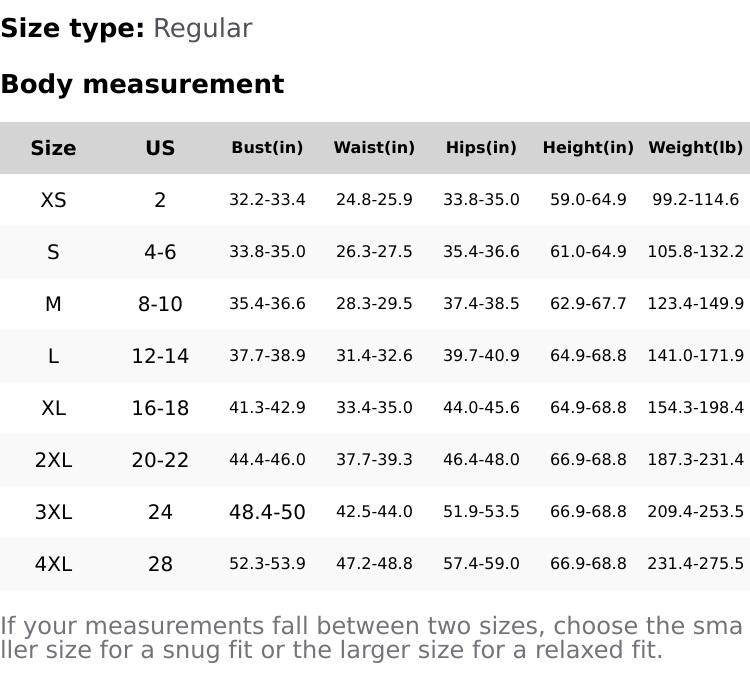Click the M size row label
The image size is (750, 686).
(x=53, y=304)
